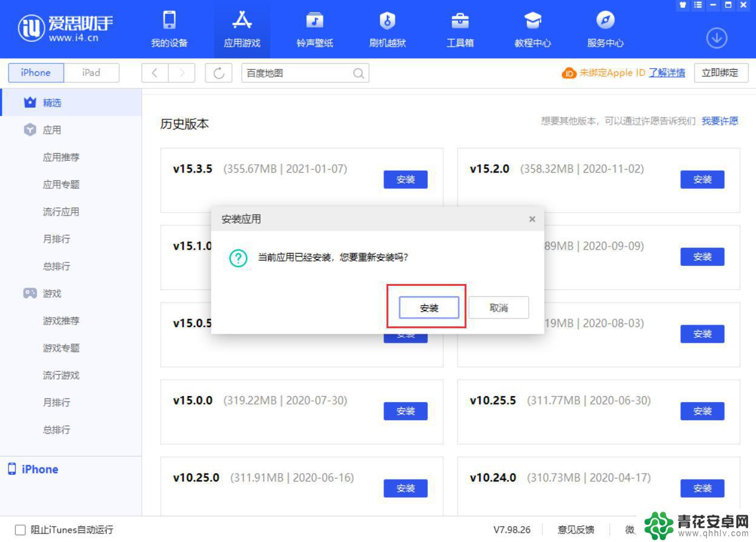
Task: Install the 2020-08-03 version
Action: click(702, 334)
